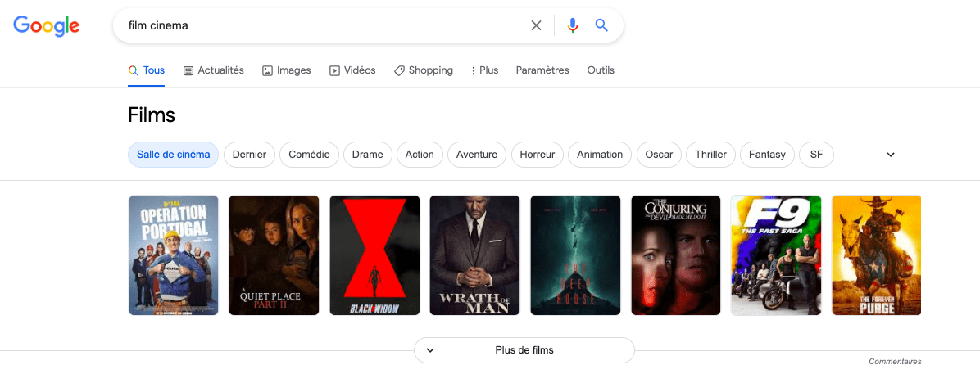Open the Actualités tab

[213, 70]
